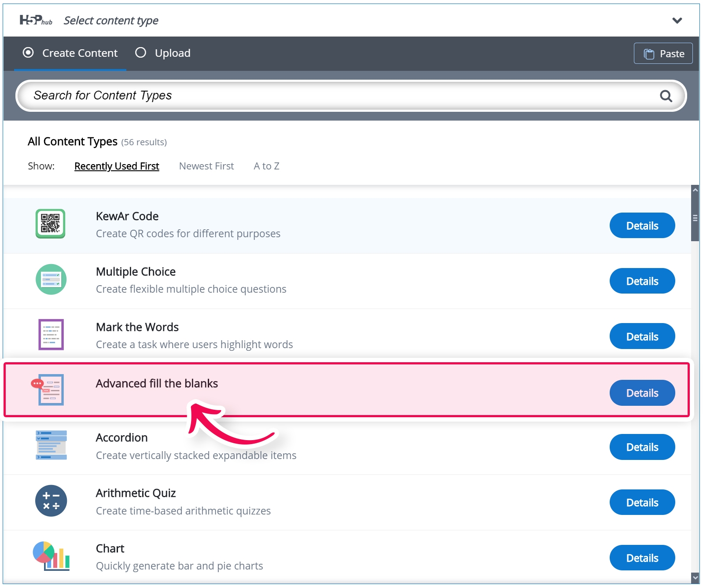The width and height of the screenshot is (703, 588).
Task: Sort by Newest First
Action: pos(206,166)
